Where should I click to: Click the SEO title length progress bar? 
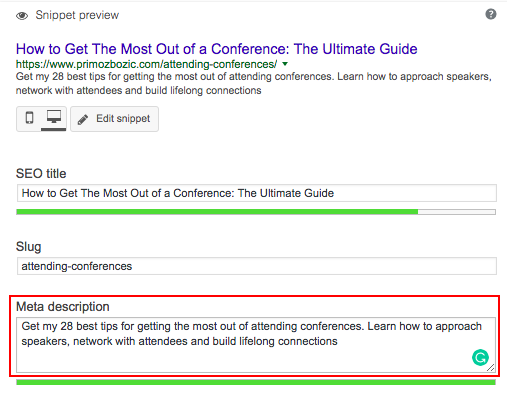coord(256,212)
